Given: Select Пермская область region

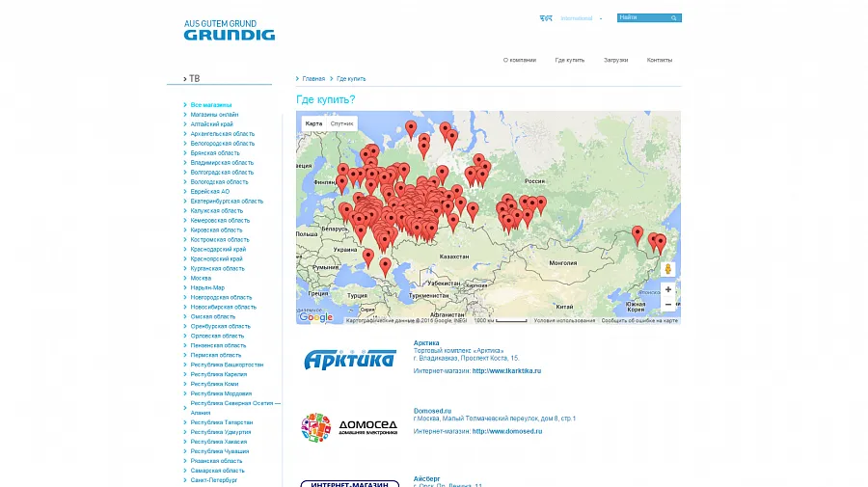Looking at the screenshot, I should [216, 355].
